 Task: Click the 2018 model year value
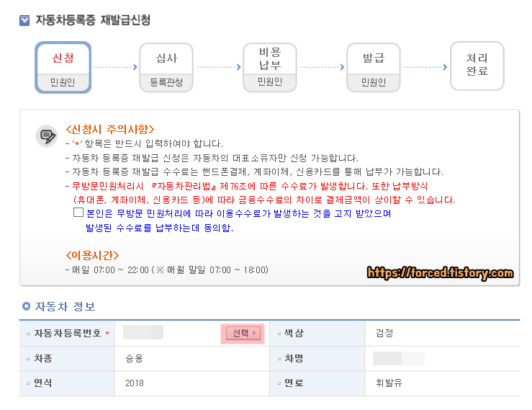point(135,383)
